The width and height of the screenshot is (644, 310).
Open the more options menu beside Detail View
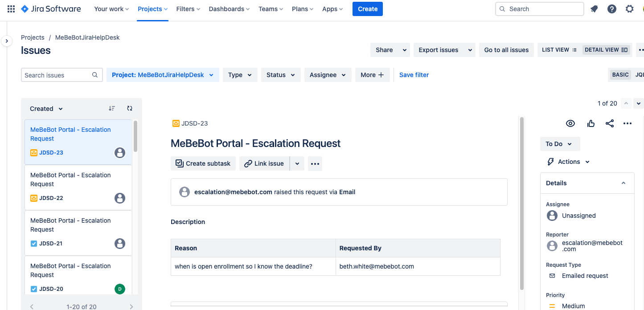coord(640,50)
